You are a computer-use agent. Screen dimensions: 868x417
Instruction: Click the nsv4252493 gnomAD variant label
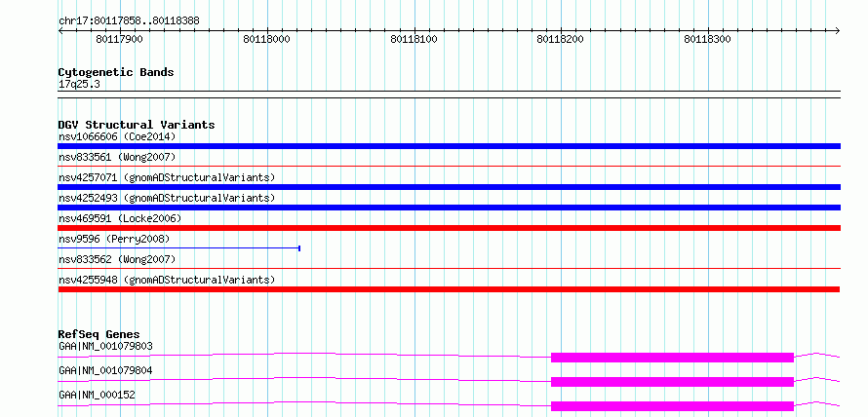point(167,198)
